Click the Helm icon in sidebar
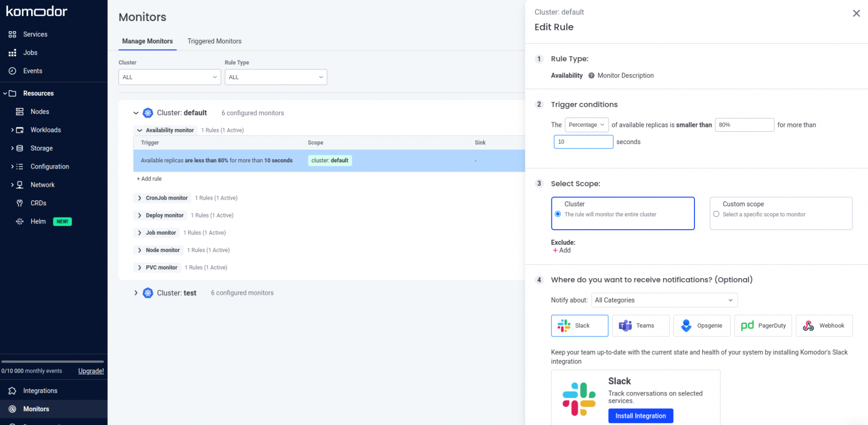Screen dimensions: 868x425 pos(19,221)
